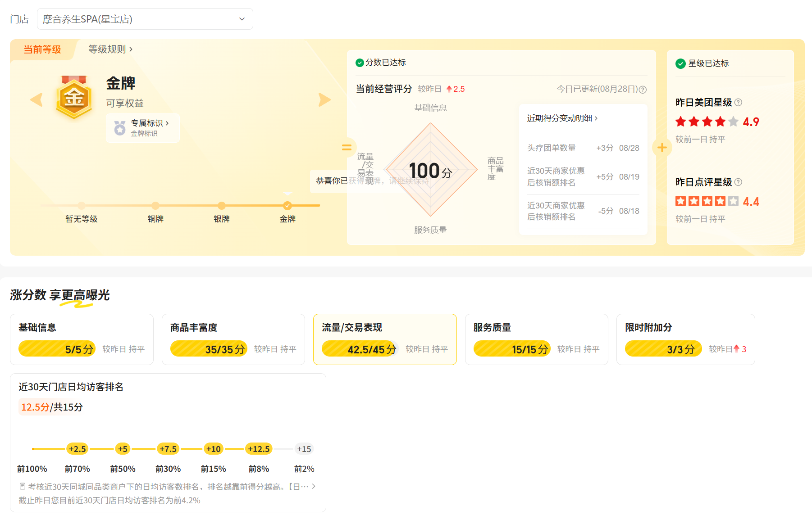
Task: Click the 42.5/45分 progress bar
Action: [360, 349]
